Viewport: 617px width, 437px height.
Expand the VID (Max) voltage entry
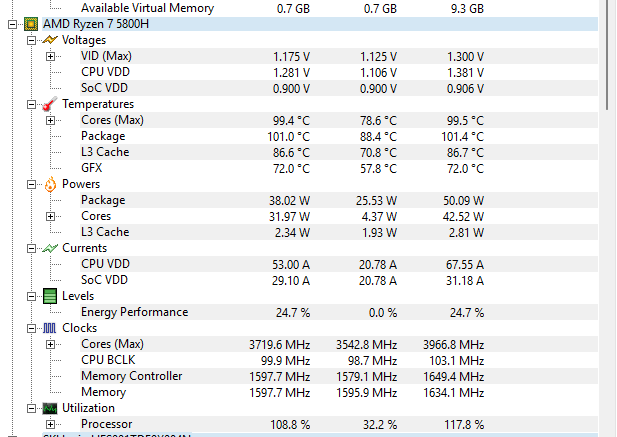click(x=50, y=56)
